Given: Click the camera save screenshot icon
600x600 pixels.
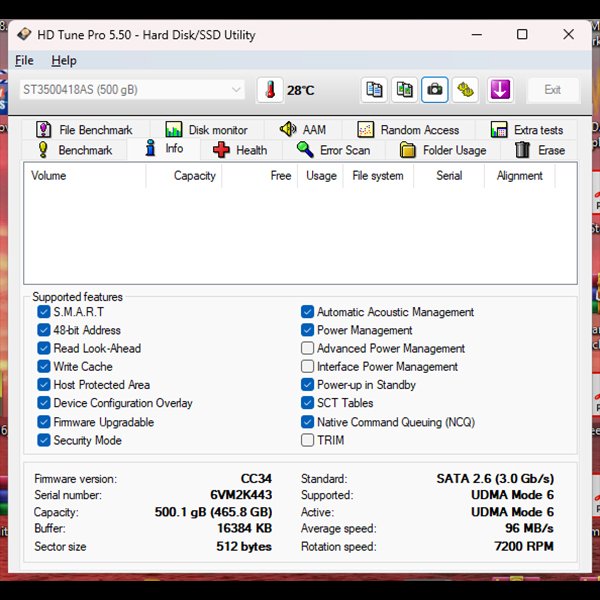Looking at the screenshot, I should [x=435, y=90].
